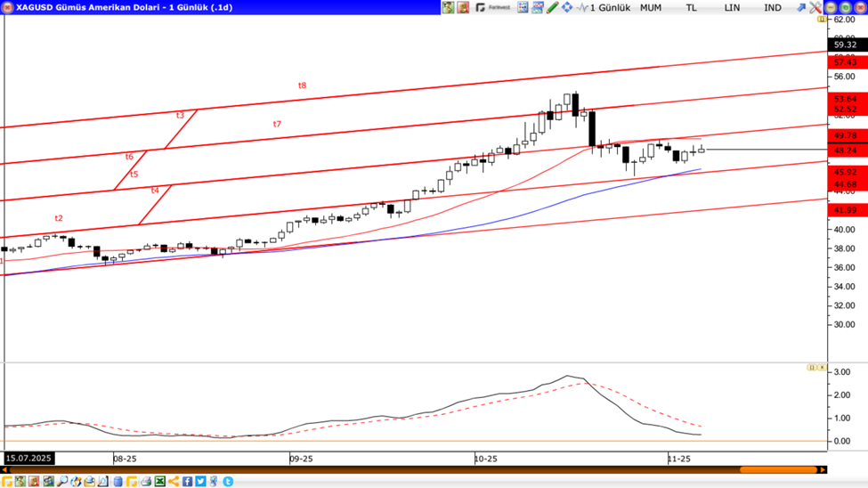Click the green pencil drawing tool

(x=552, y=7)
